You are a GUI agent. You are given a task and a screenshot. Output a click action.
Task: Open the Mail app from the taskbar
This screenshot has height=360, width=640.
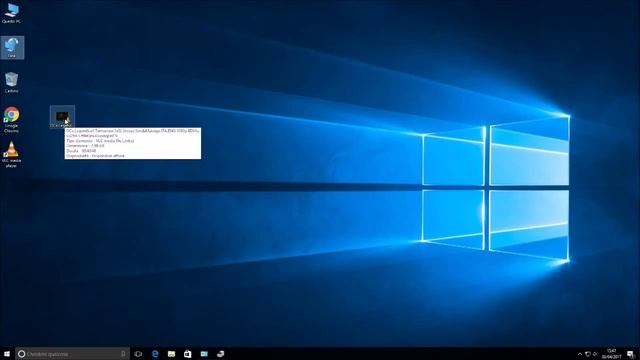(204, 354)
